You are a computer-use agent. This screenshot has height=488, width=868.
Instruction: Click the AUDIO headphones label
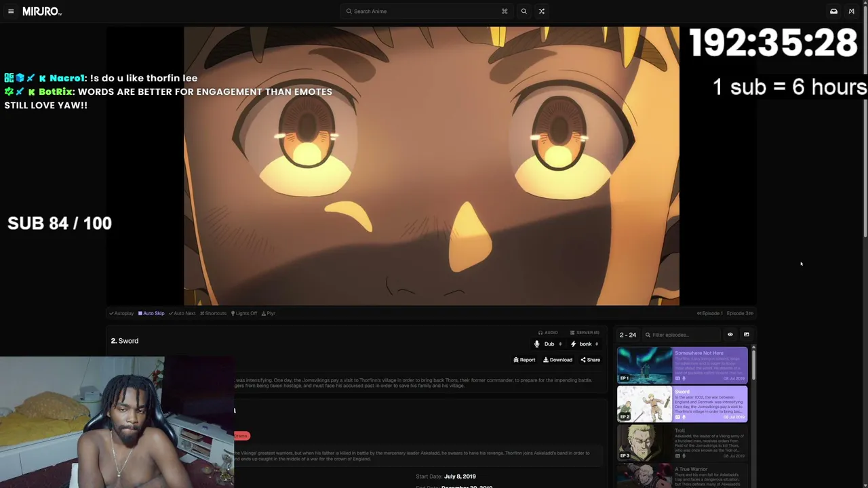point(548,333)
